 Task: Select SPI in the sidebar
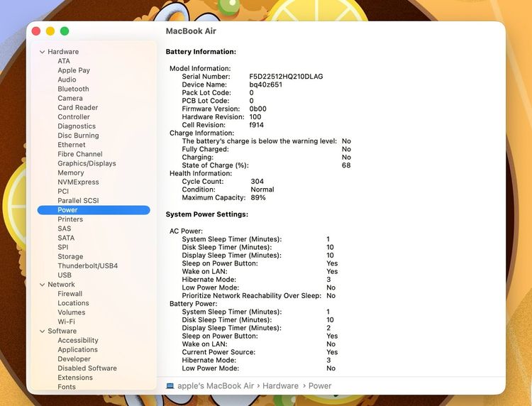point(62,247)
